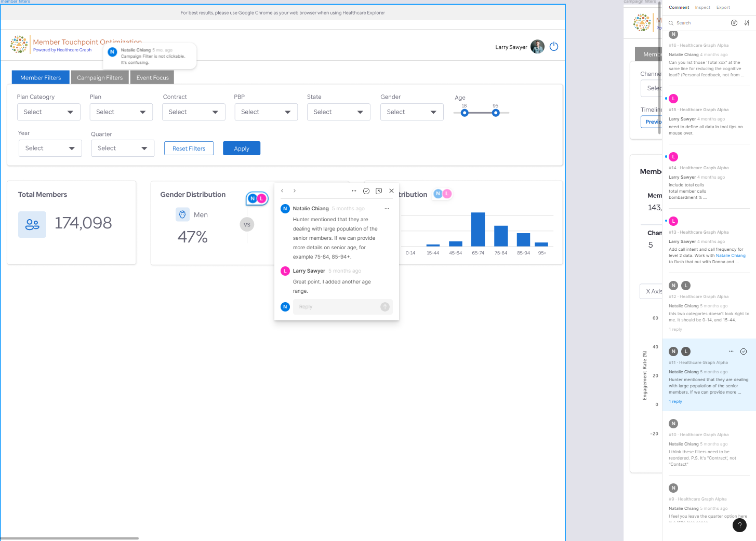The image size is (756, 541).
Task: Click "1 reply" under comment #12
Action: pyautogui.click(x=675, y=329)
